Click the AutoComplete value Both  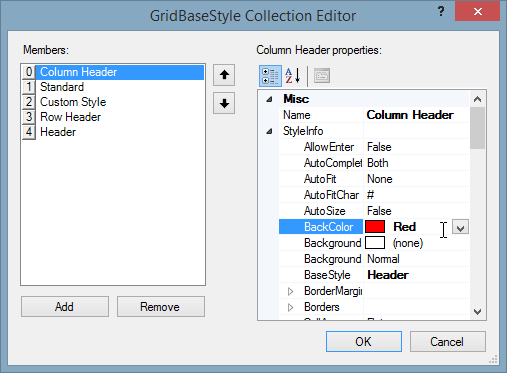(378, 163)
